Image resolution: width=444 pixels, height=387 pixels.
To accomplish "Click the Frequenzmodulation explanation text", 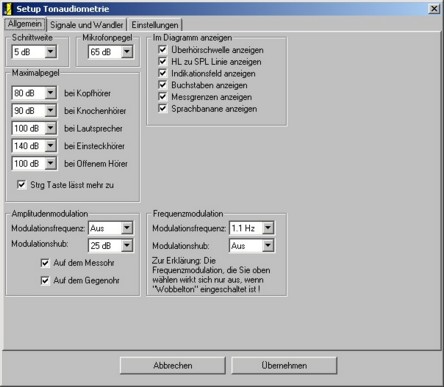I will pyautogui.click(x=211, y=275).
